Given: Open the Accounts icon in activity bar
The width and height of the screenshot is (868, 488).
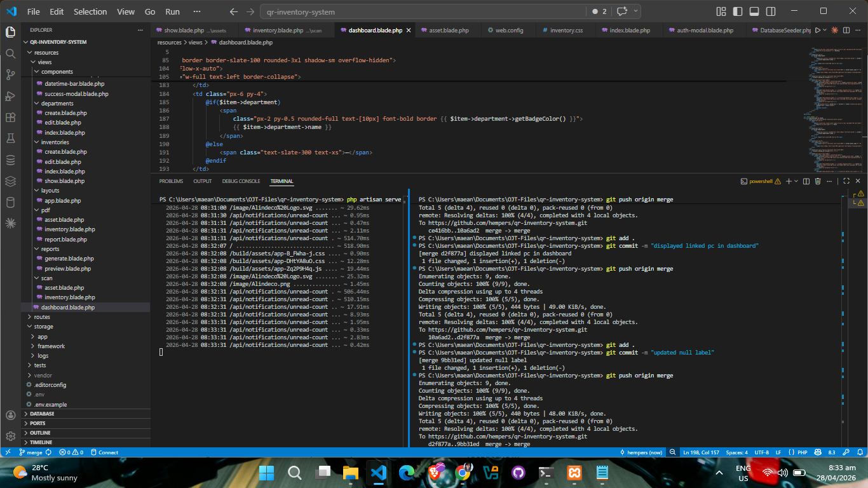Looking at the screenshot, I should pos(10,415).
